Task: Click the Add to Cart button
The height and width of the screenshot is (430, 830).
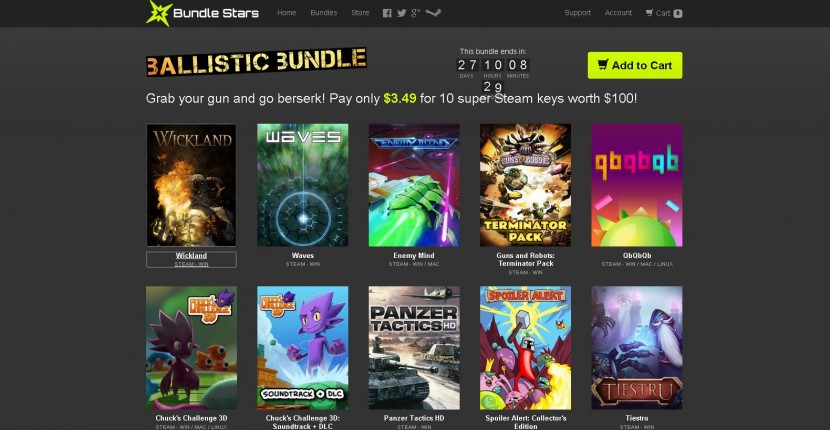Action: [x=635, y=65]
